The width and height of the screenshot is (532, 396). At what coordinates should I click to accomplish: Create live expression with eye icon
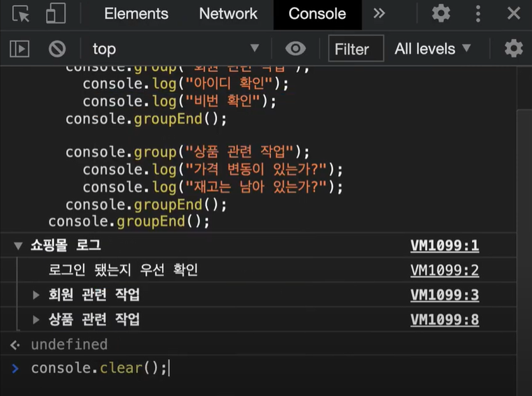[295, 48]
